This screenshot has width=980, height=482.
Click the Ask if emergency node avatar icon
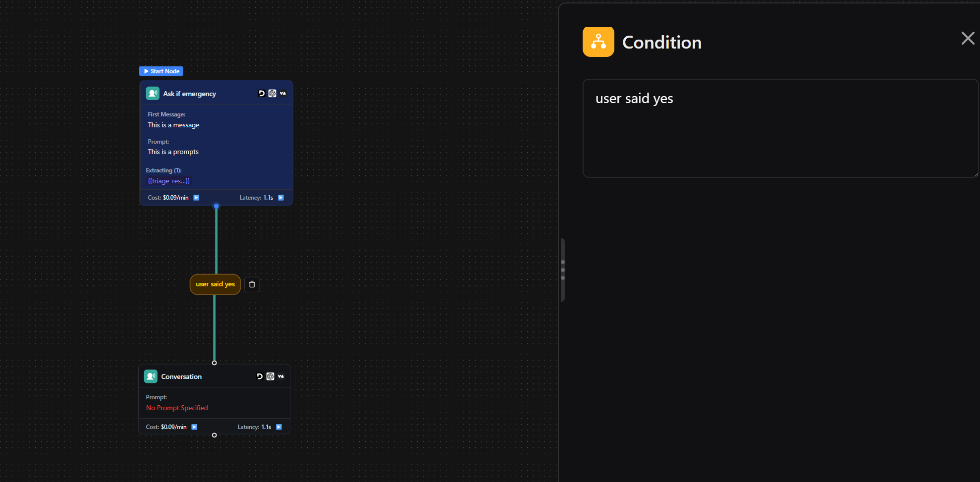click(153, 93)
